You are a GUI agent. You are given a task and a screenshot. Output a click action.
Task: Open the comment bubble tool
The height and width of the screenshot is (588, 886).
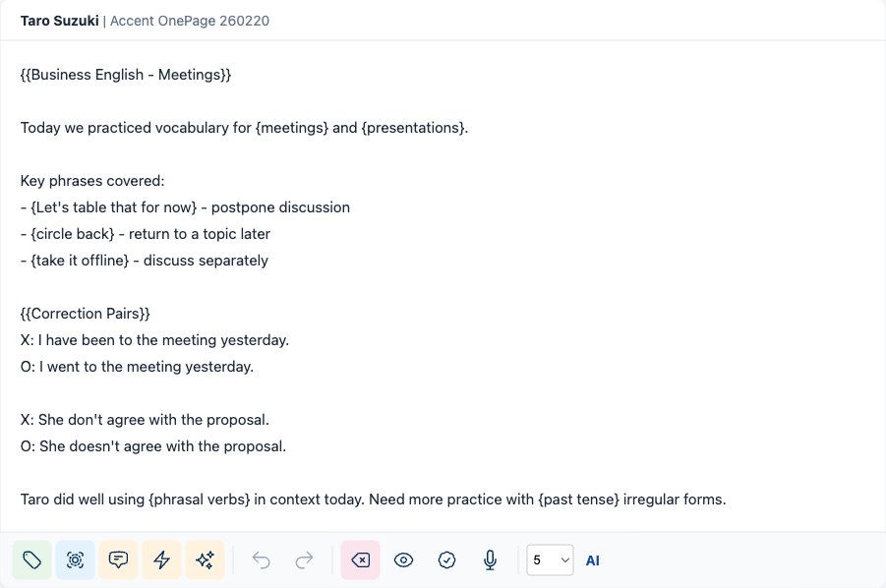tap(118, 559)
